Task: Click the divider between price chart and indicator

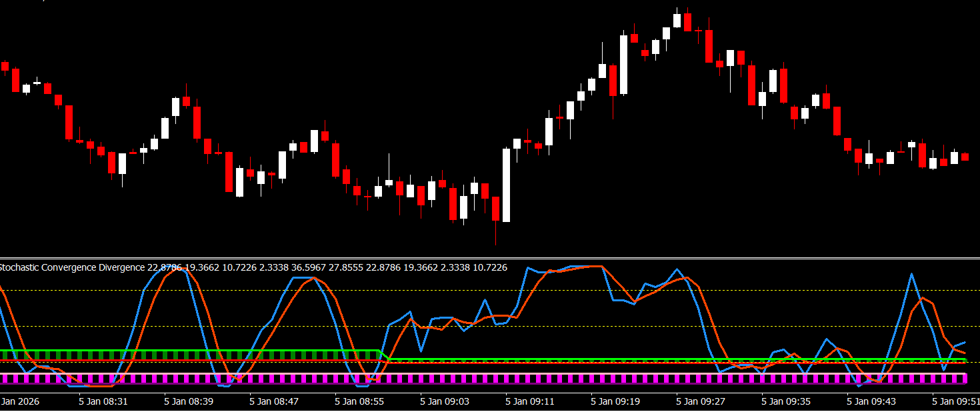Action: tap(490, 258)
